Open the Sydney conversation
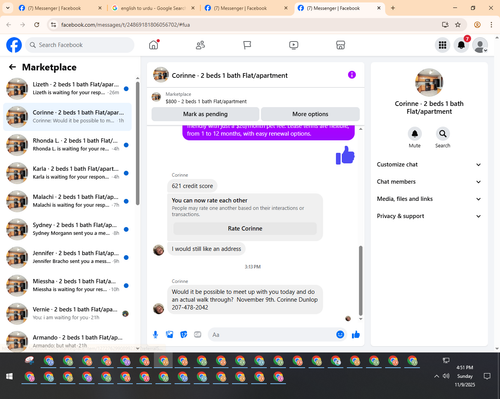The image size is (500, 399). pos(68,229)
